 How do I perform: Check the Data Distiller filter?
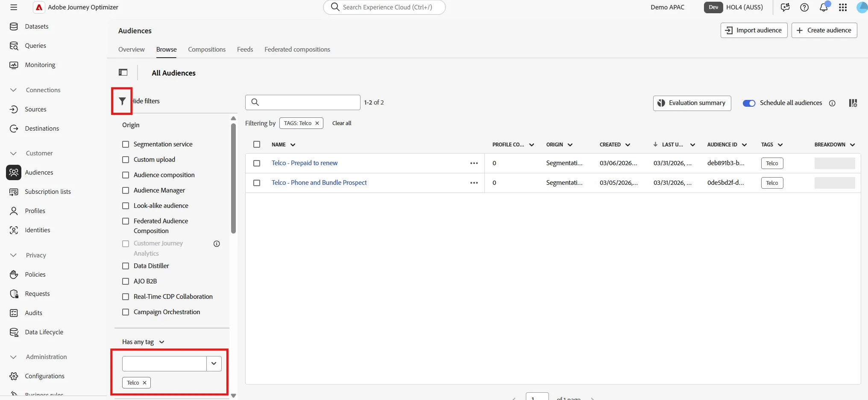click(x=126, y=266)
